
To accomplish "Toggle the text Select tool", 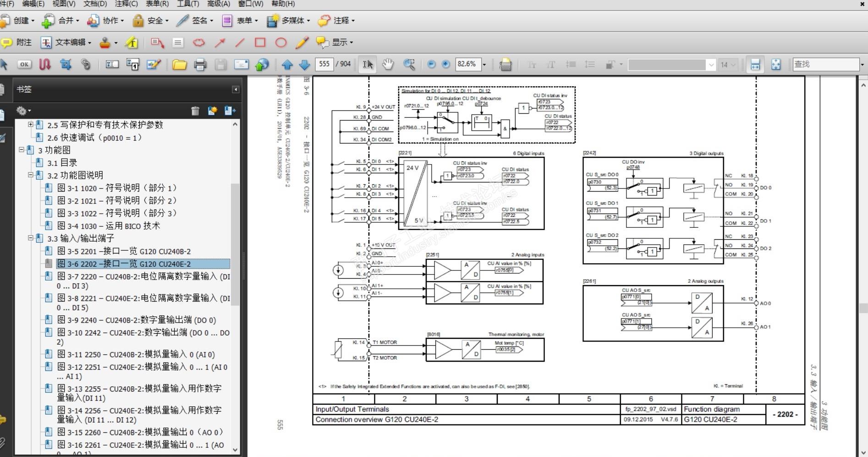I will point(368,65).
